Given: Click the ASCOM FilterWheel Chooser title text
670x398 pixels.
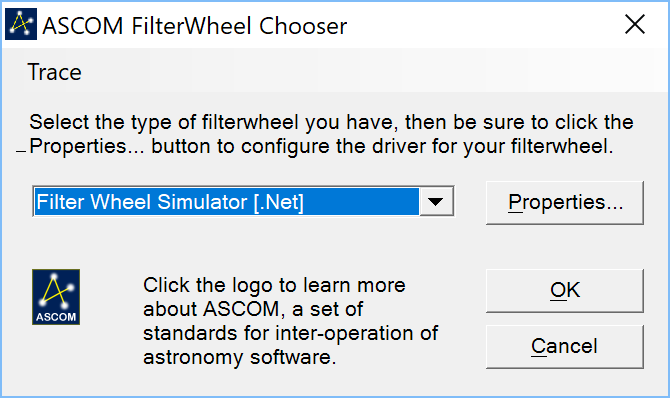Looking at the screenshot, I should [194, 26].
